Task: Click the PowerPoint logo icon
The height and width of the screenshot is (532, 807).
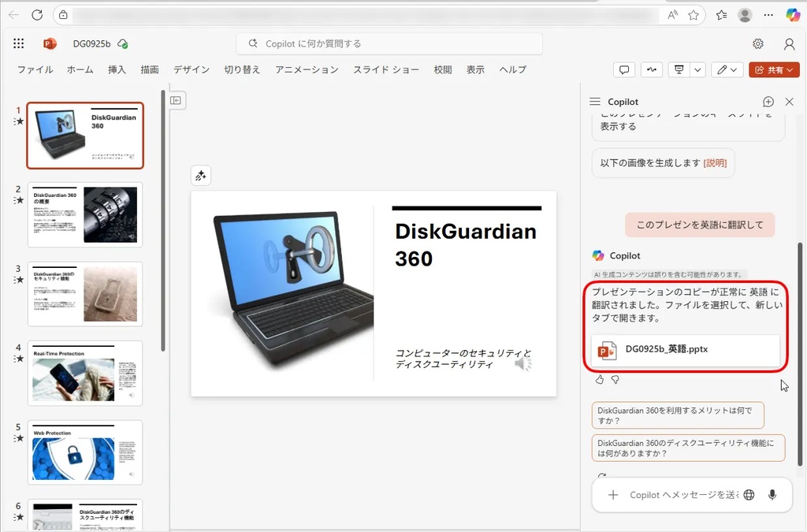Action: (x=50, y=43)
